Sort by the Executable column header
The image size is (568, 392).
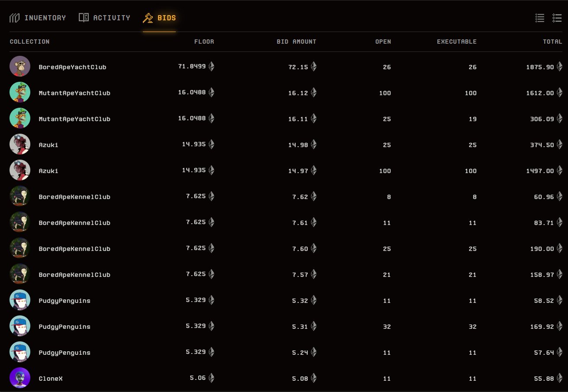coord(457,42)
